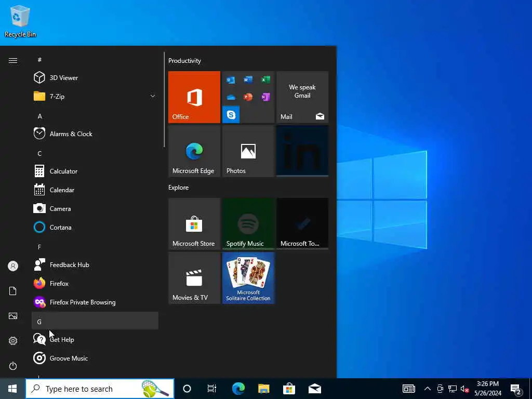The width and height of the screenshot is (532, 399).
Task: Open the Power options button
Action: click(x=13, y=366)
